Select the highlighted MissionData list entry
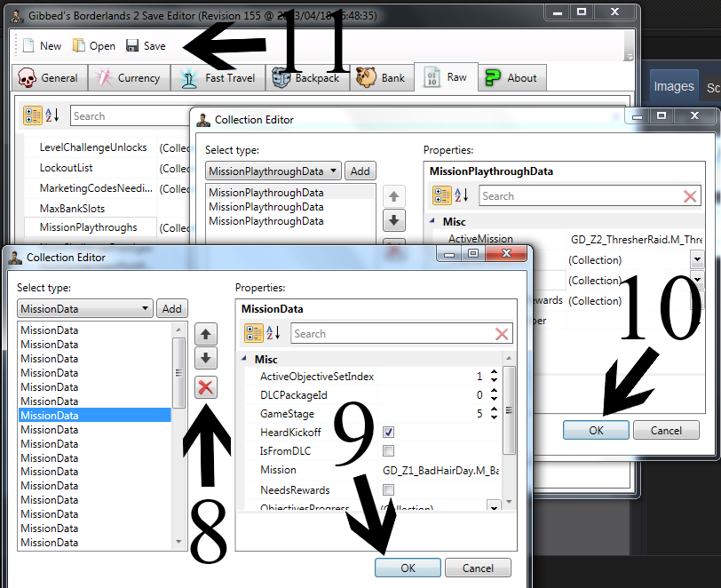This screenshot has height=588, width=721. click(95, 415)
